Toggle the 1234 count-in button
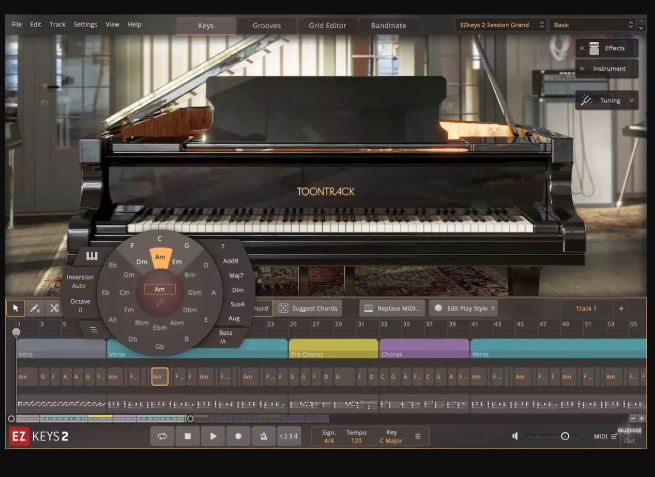 tap(289, 436)
